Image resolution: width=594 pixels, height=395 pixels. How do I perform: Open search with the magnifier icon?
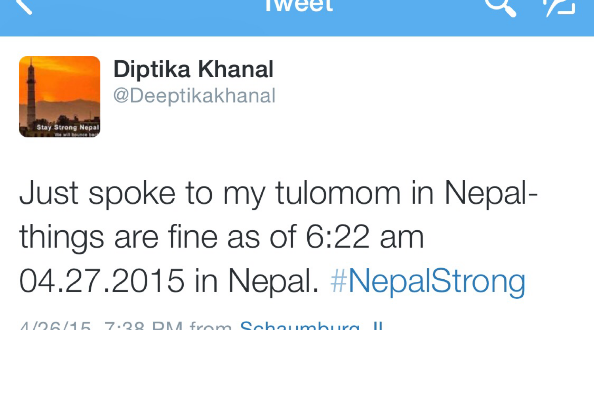point(501,7)
